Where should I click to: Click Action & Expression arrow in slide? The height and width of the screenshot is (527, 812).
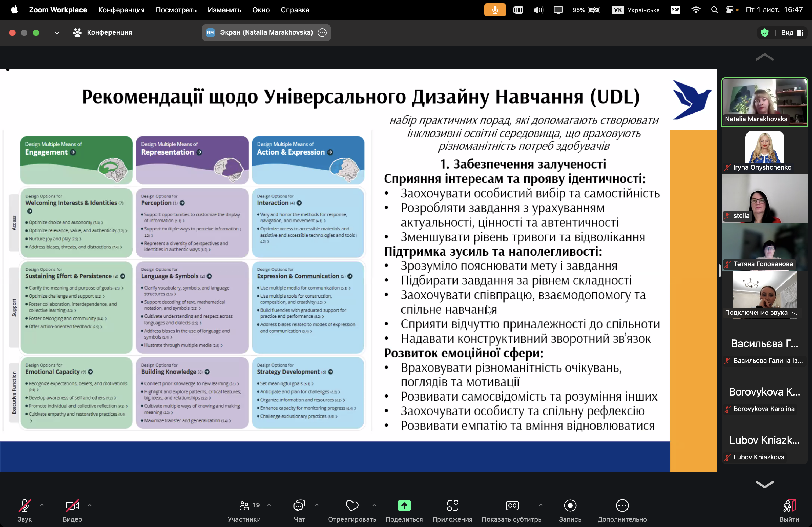click(x=330, y=152)
